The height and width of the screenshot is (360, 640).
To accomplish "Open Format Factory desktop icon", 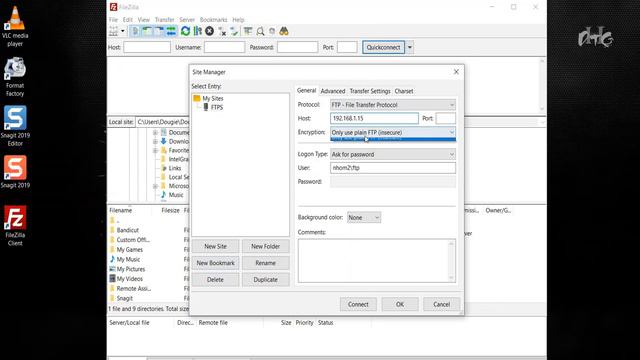I will [x=15, y=77].
